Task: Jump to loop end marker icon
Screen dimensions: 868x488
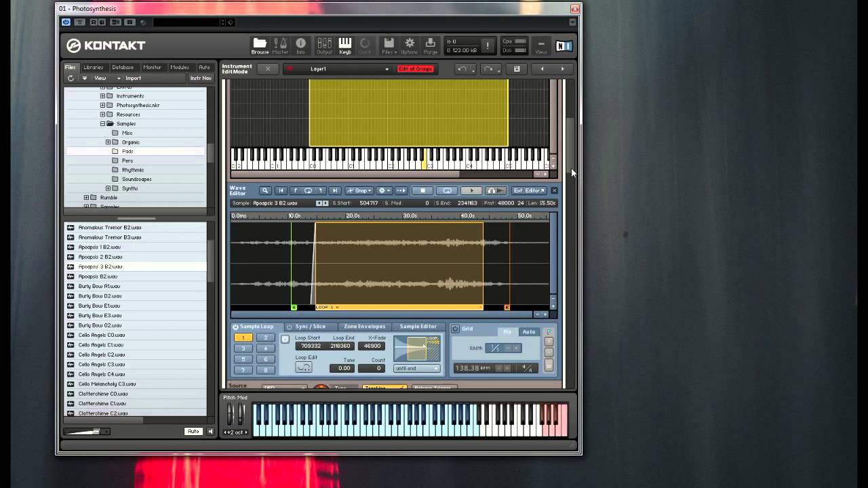Action: coord(321,190)
